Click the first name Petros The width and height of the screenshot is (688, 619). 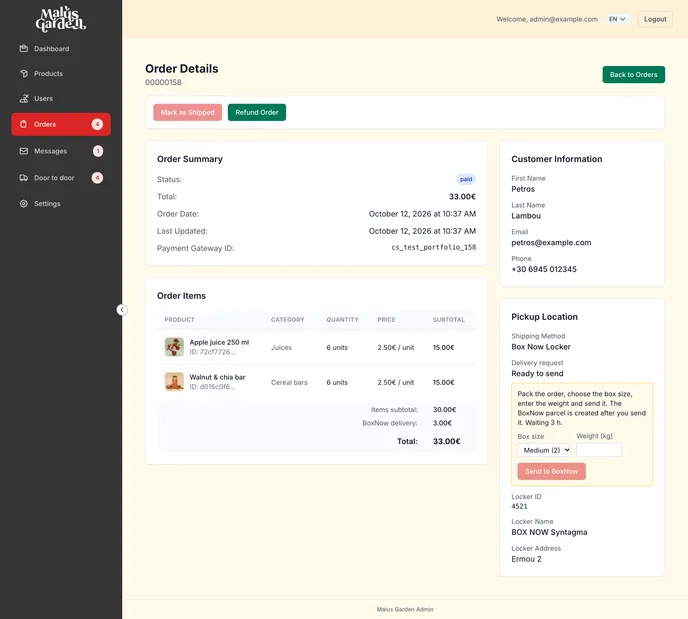coord(523,189)
